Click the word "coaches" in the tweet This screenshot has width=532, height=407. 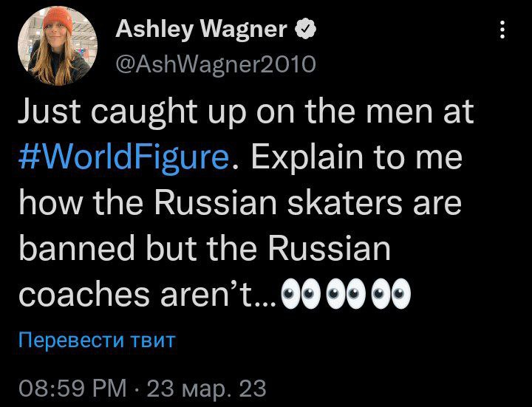coord(74,295)
